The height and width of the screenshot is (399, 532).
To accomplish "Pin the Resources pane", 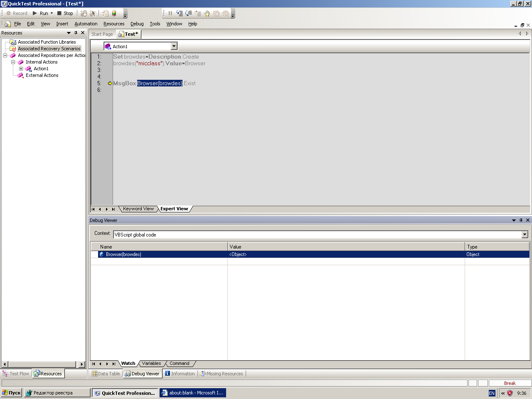I will [76, 33].
